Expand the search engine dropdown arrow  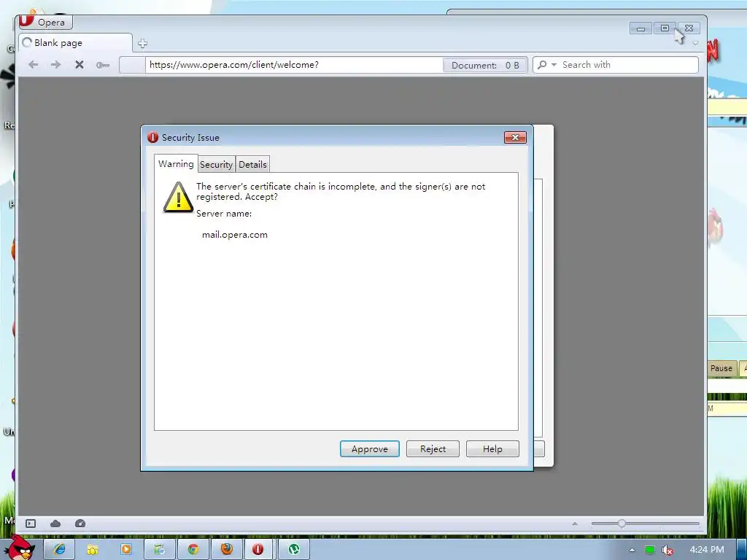tap(554, 65)
